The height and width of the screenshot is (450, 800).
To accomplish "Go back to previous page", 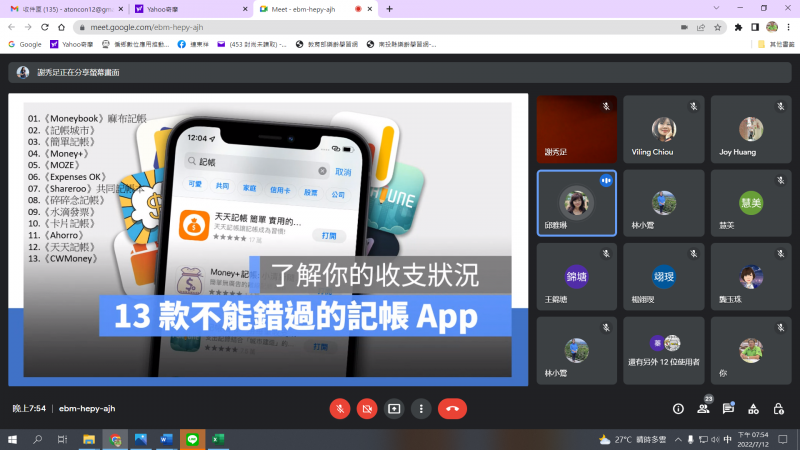I will [12, 27].
